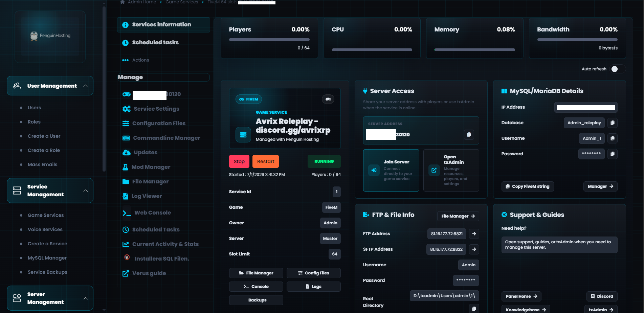
Task: Click the Verus guide external link icon
Action: pyautogui.click(x=126, y=273)
